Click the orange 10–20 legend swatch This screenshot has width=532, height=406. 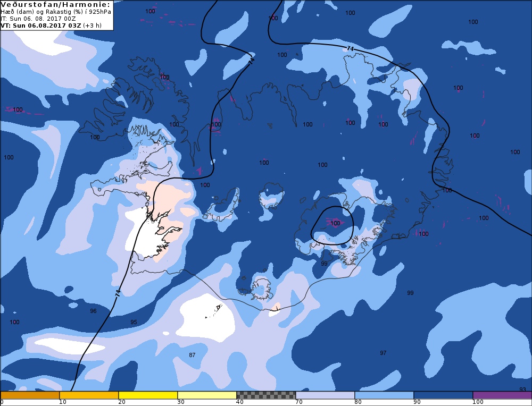pos(89,395)
